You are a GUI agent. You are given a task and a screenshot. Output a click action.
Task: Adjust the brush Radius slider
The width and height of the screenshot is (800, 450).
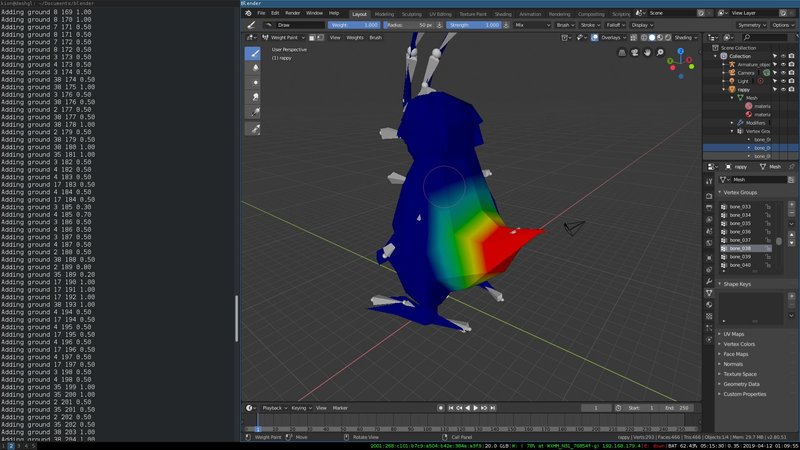pyautogui.click(x=409, y=25)
